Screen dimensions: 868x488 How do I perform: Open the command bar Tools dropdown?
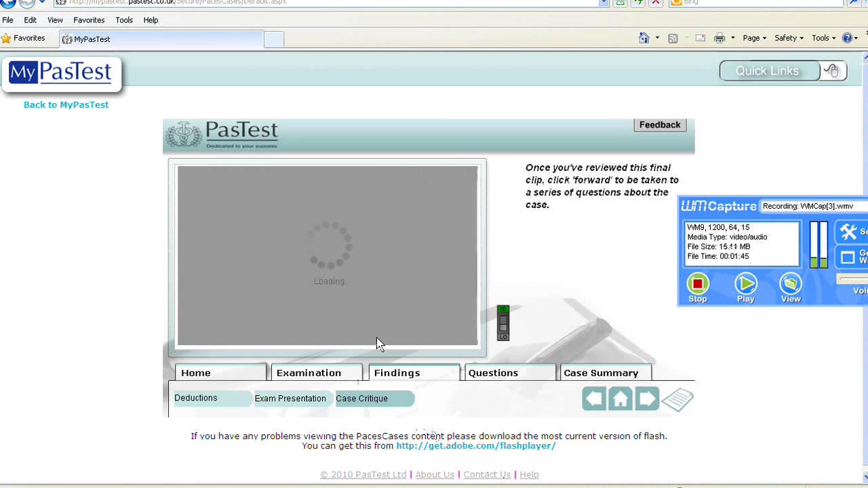click(824, 38)
